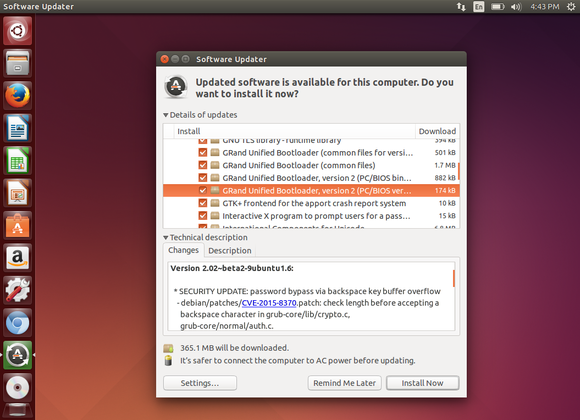Screen dimensions: 580x420
Task: Click Install Now
Action: [422, 383]
